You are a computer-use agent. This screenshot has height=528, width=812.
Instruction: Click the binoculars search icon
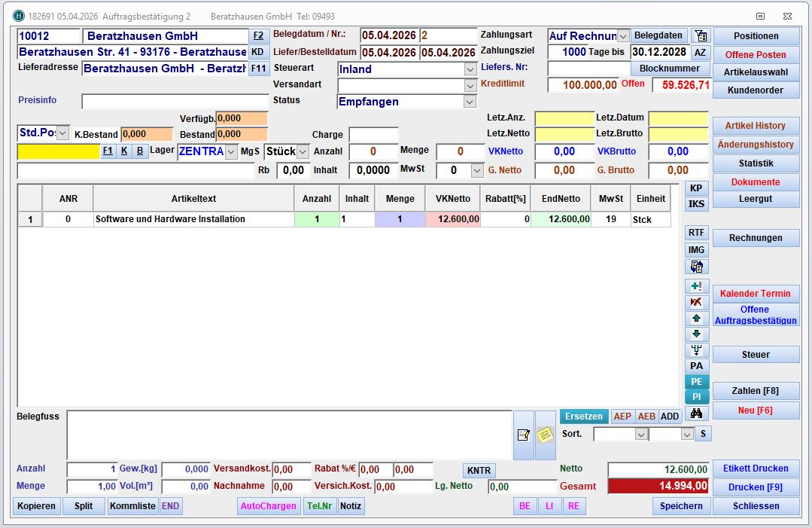[696, 413]
